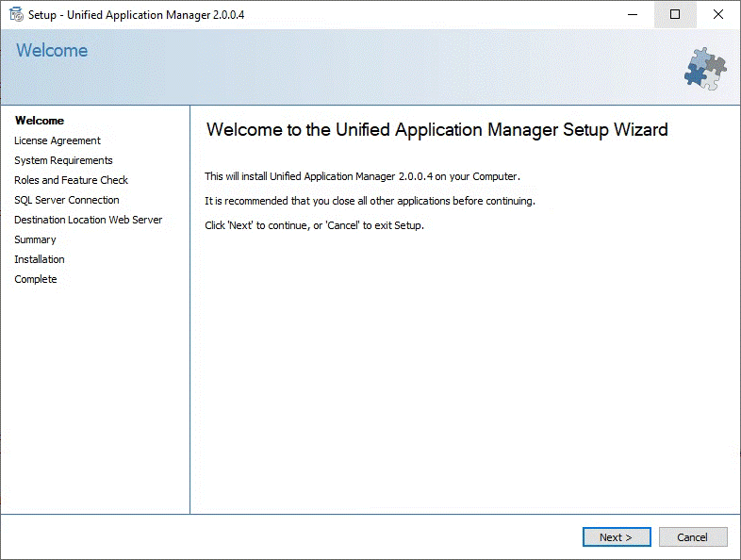Click the setup installer icon in title bar
The height and width of the screenshot is (560, 741).
coord(17,15)
